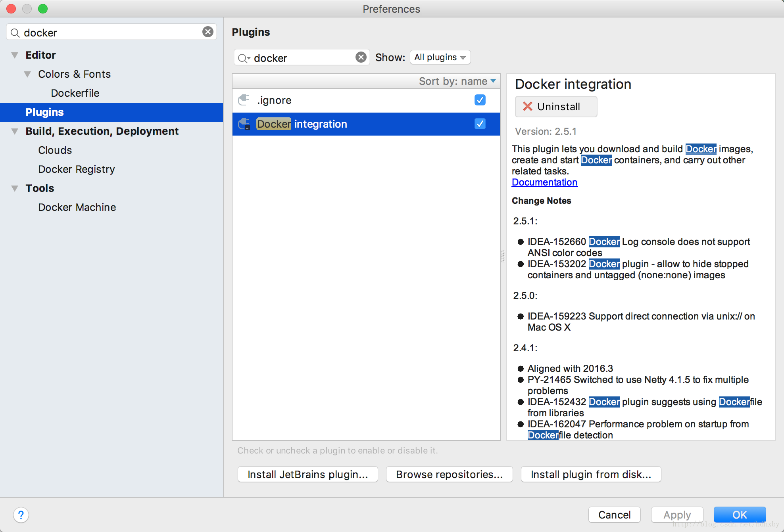Image resolution: width=784 pixels, height=532 pixels.
Task: Collapse the Colors & Fonts node
Action: click(27, 74)
